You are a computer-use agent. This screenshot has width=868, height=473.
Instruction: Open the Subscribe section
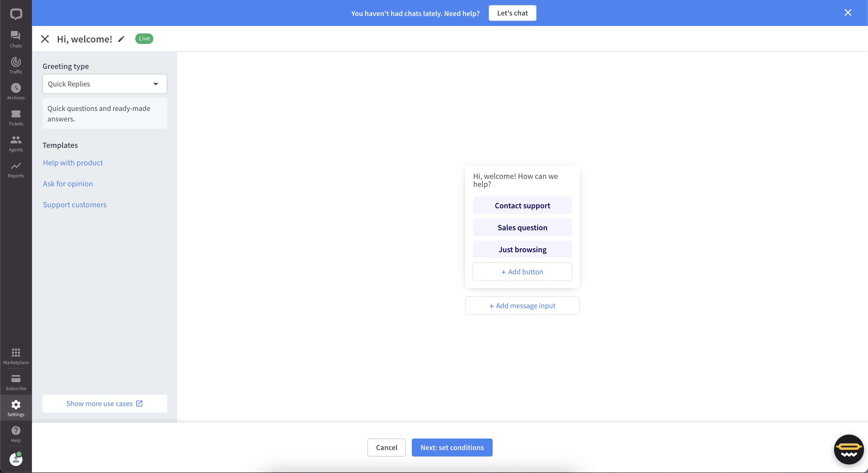[16, 382]
